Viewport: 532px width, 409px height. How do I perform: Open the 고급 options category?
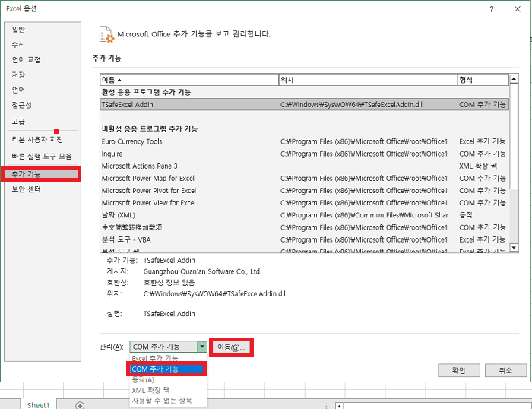click(x=19, y=121)
